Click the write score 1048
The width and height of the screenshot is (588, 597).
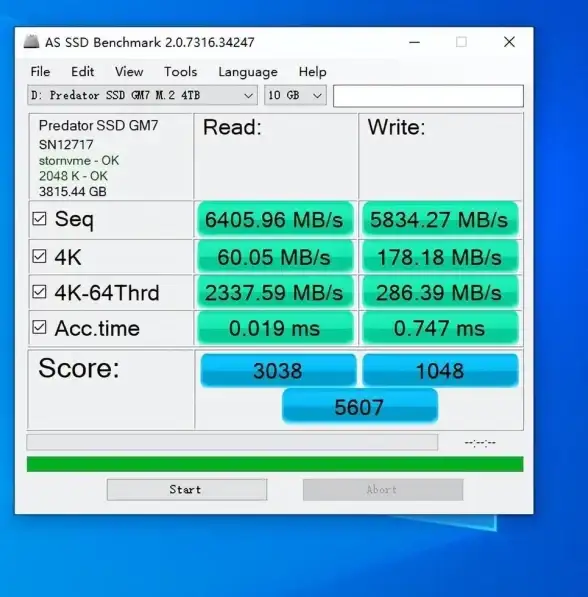point(440,370)
